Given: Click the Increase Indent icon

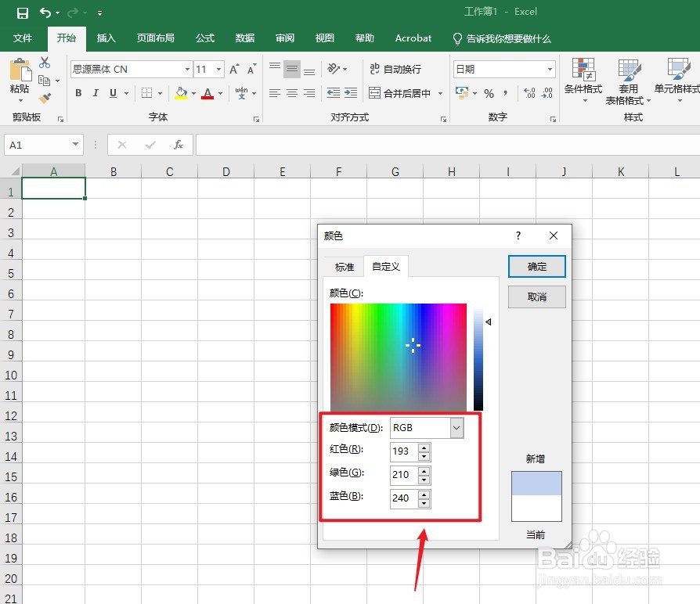Looking at the screenshot, I should [x=351, y=93].
